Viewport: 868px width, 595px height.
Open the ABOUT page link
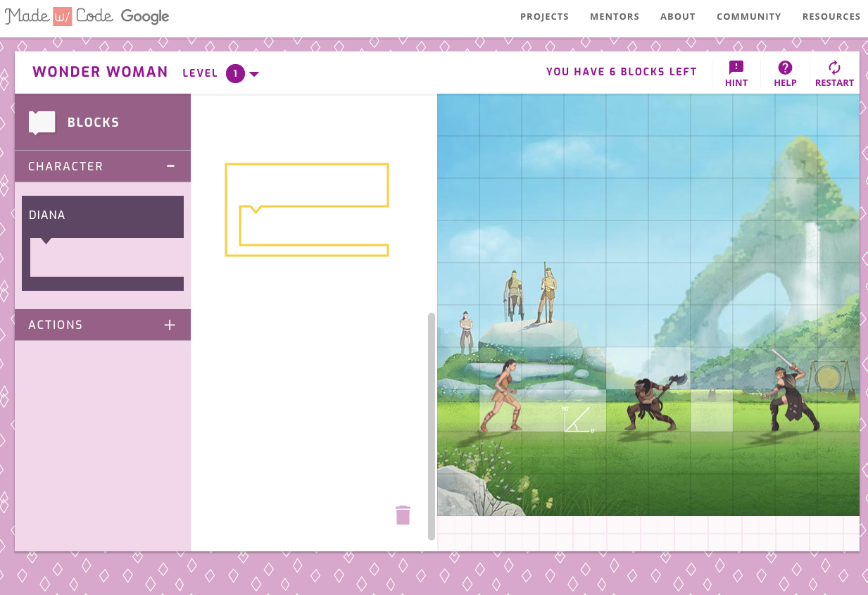pyautogui.click(x=677, y=16)
